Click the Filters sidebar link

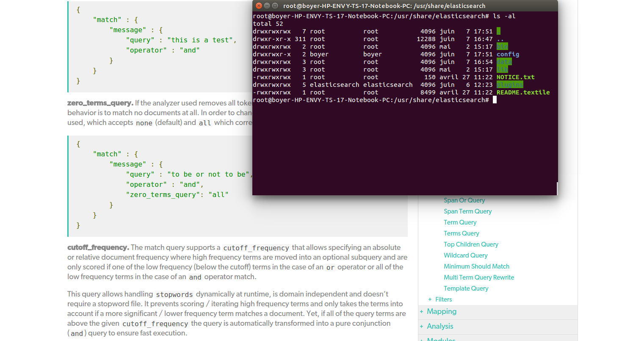443,299
